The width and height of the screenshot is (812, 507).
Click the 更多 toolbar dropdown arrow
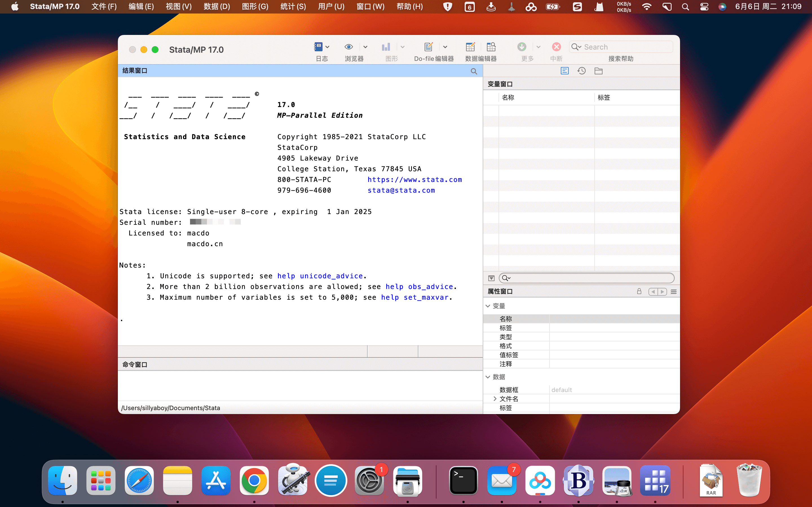(539, 47)
